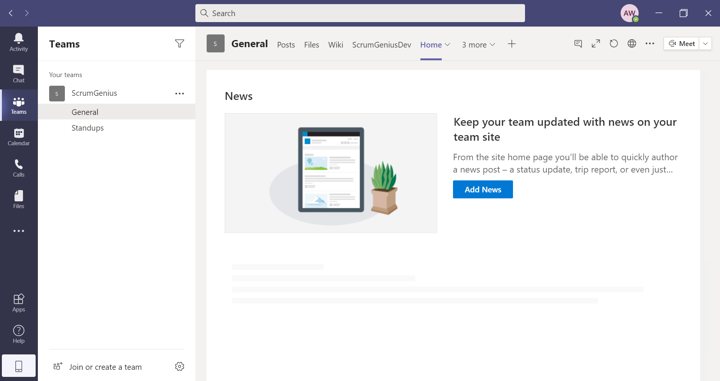
Task: Start a meeting with Meet button
Action: [x=682, y=44]
